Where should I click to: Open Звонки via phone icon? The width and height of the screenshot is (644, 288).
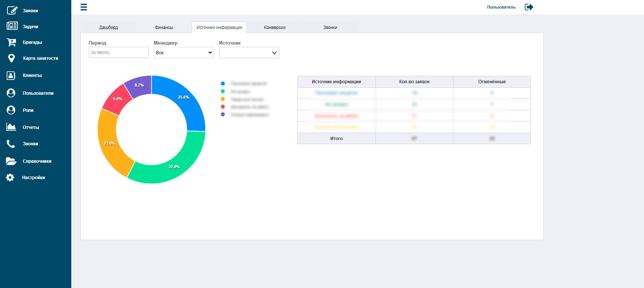click(11, 144)
